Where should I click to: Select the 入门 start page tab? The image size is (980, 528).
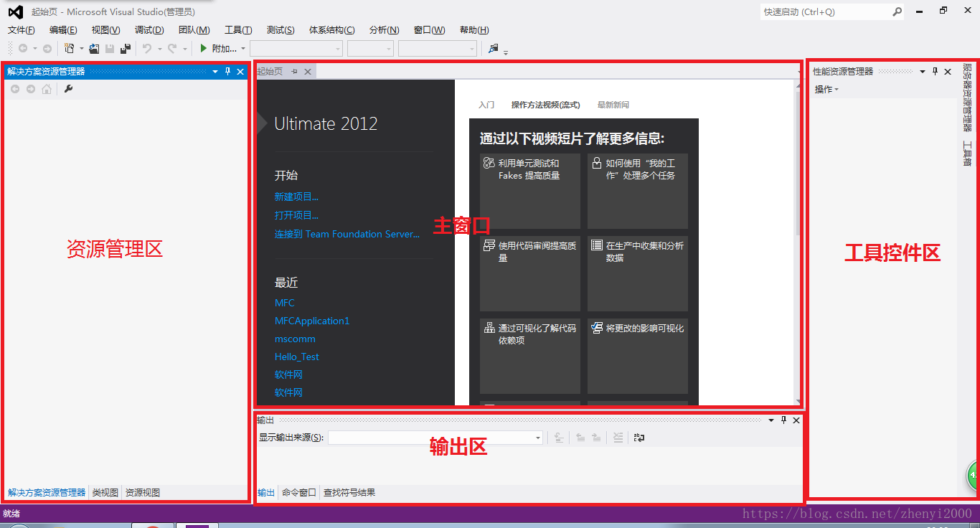point(486,105)
